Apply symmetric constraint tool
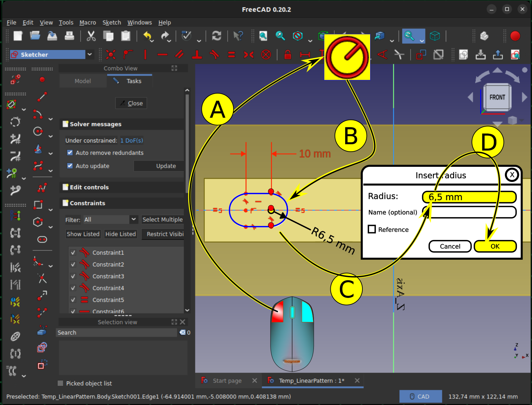The image size is (532, 405). pyautogui.click(x=248, y=55)
